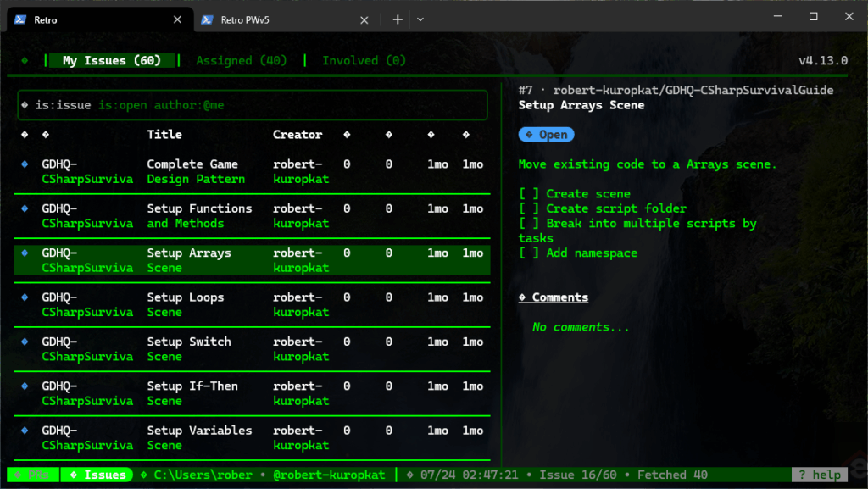Close the Retro PWv5 tab
The height and width of the screenshot is (489, 868).
click(364, 19)
